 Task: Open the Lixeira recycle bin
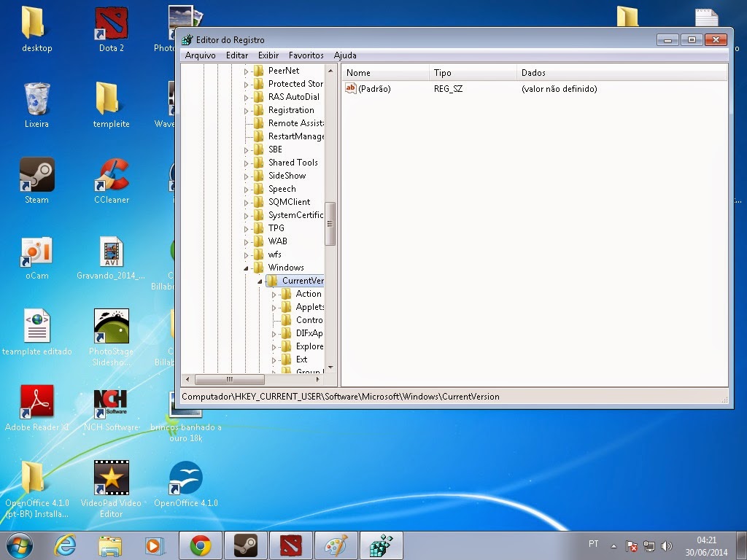[x=36, y=105]
